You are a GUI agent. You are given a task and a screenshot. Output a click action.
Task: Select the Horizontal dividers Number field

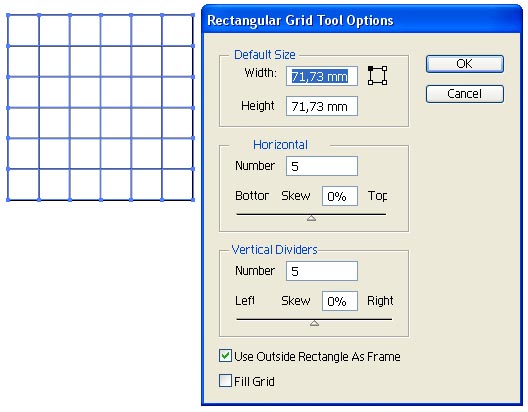[322, 166]
